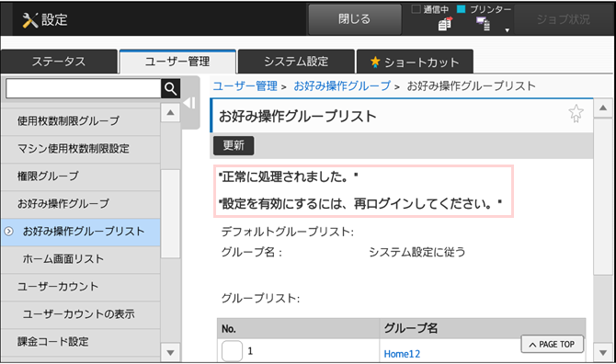This screenshot has width=616, height=364.
Task: Add page to shortcuts via star icon
Action: pos(576,113)
